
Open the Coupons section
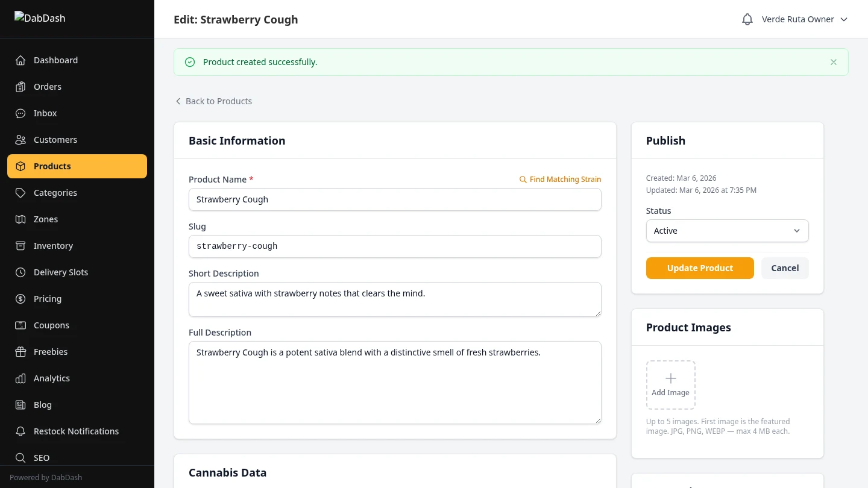(x=51, y=325)
